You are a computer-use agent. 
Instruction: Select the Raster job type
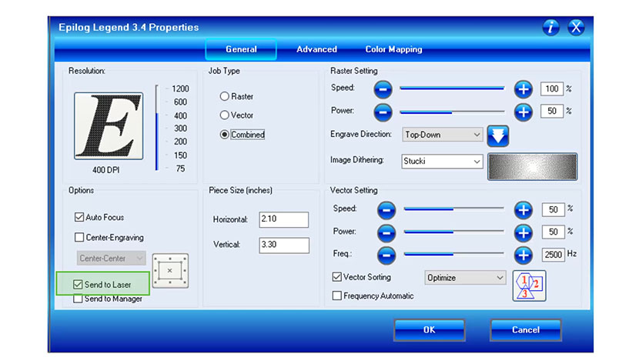[225, 97]
